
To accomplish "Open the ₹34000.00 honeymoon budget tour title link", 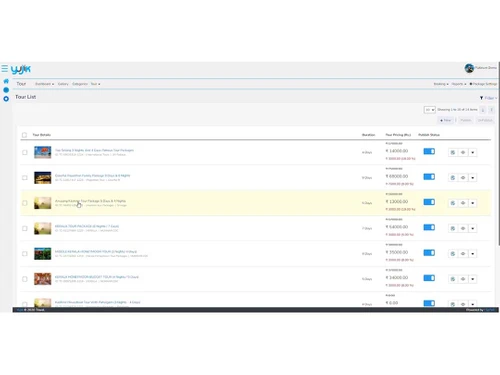I will 97,277.
